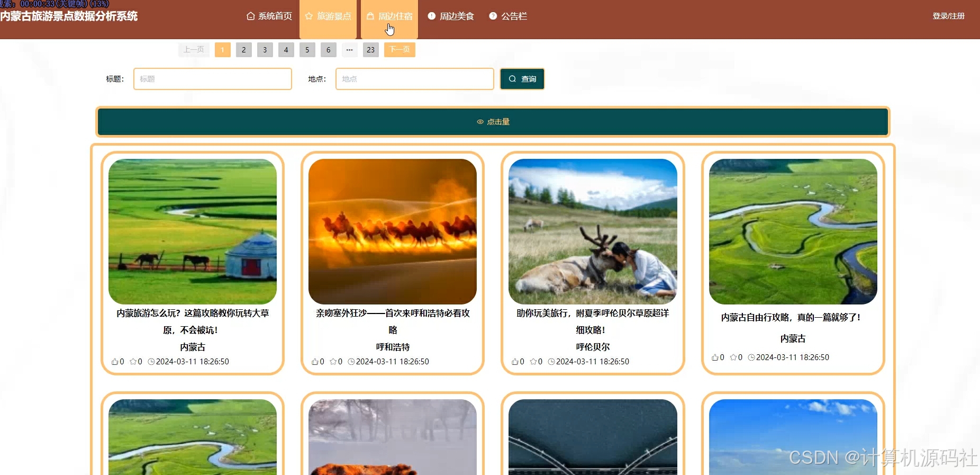The width and height of the screenshot is (980, 475).
Task: Go to the next page with 下一页
Action: point(400,50)
